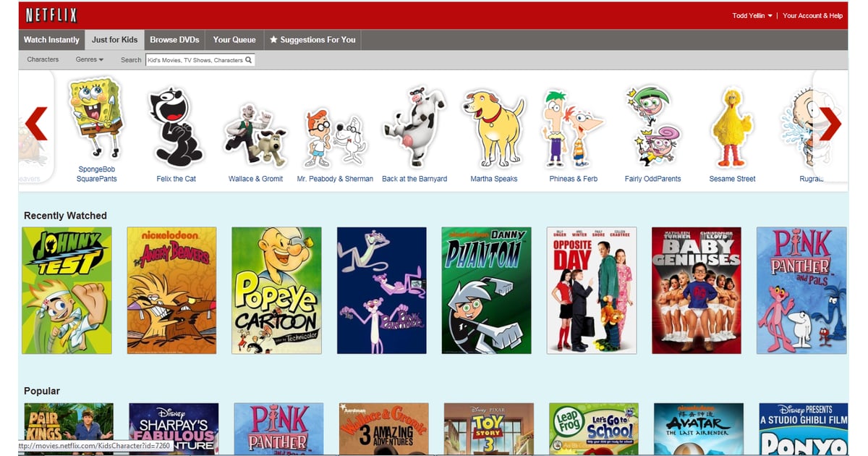The height and width of the screenshot is (456, 868).
Task: Select the Sesame Street Big Bird image
Action: [x=732, y=127]
